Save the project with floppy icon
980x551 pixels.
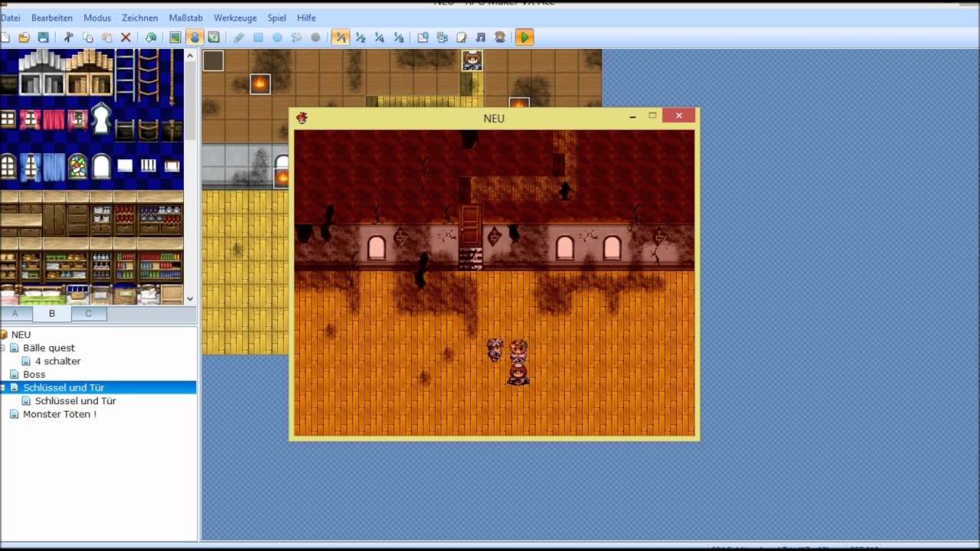[x=43, y=37]
